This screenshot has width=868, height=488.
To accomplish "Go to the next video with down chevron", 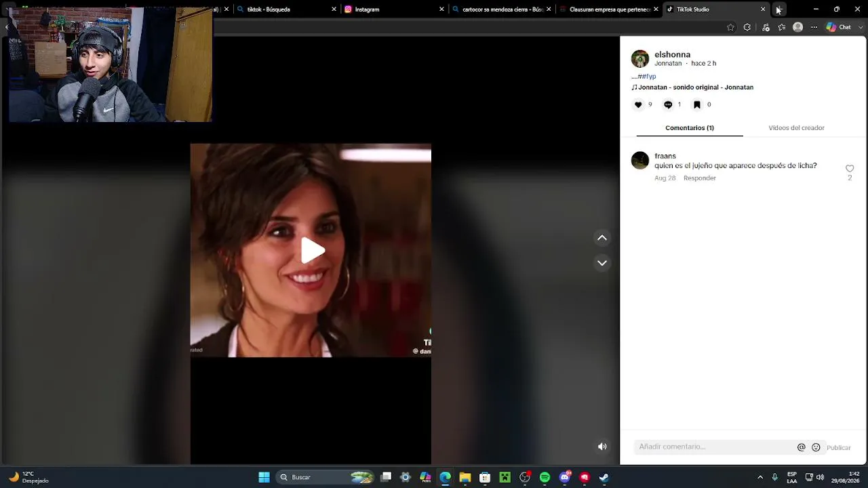I will 601,263.
